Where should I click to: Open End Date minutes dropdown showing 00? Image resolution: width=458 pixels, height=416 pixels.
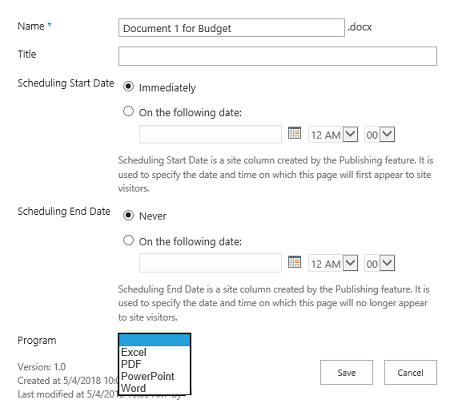379,264
